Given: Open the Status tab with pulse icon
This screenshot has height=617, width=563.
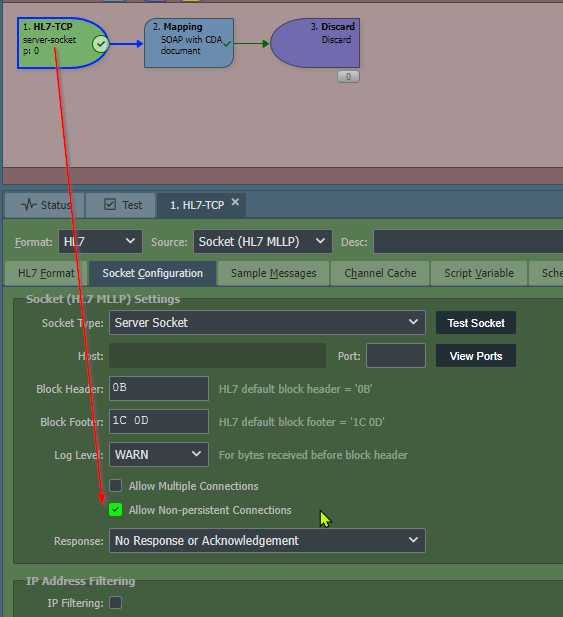Looking at the screenshot, I should (44, 205).
